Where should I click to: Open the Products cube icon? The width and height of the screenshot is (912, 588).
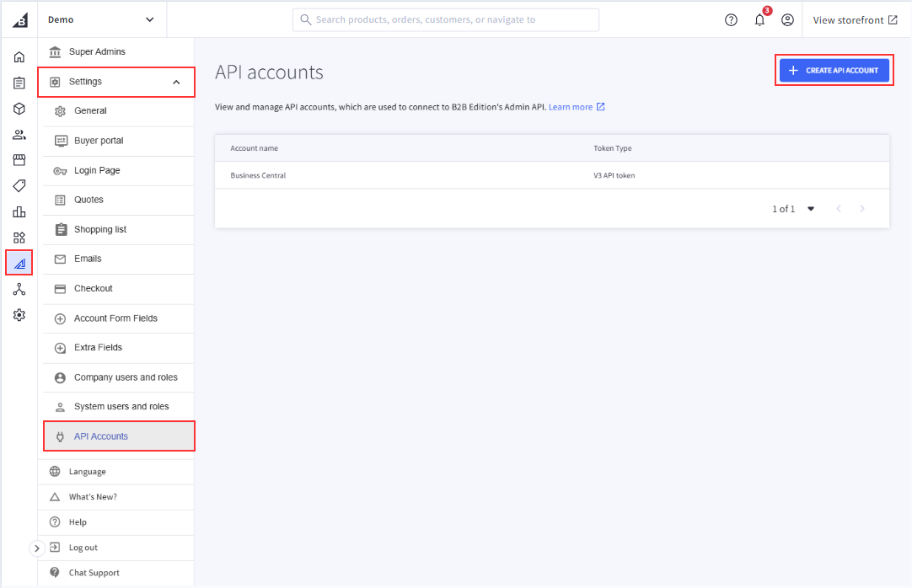tap(19, 109)
